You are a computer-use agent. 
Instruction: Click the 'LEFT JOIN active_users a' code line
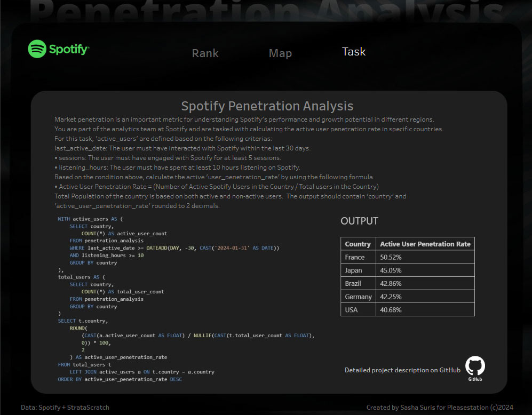[x=142, y=372]
